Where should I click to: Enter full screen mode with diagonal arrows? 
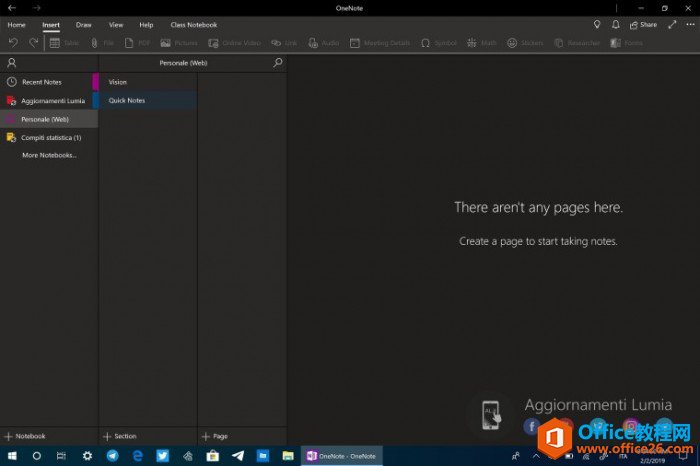tap(672, 25)
